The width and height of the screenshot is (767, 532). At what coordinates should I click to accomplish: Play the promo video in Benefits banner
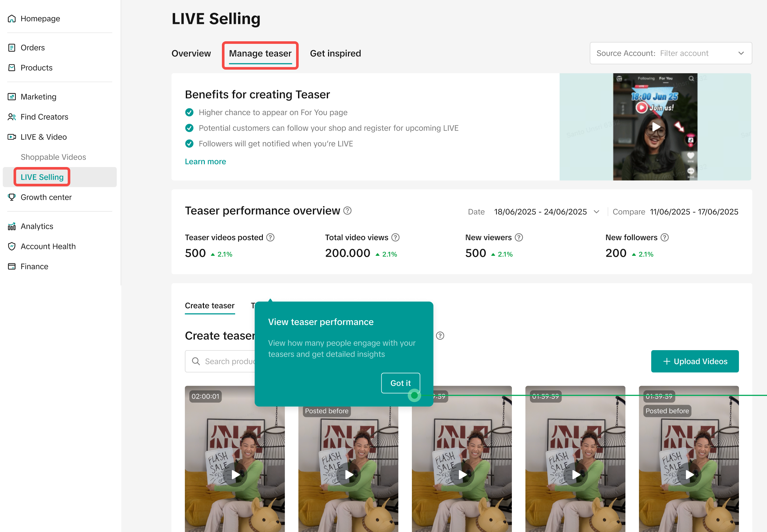click(656, 127)
